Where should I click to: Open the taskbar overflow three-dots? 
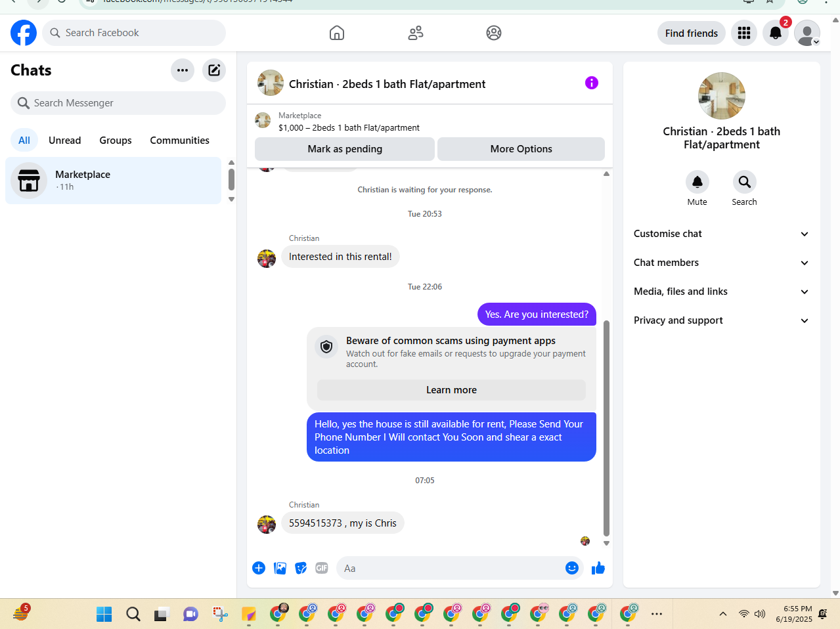click(657, 614)
